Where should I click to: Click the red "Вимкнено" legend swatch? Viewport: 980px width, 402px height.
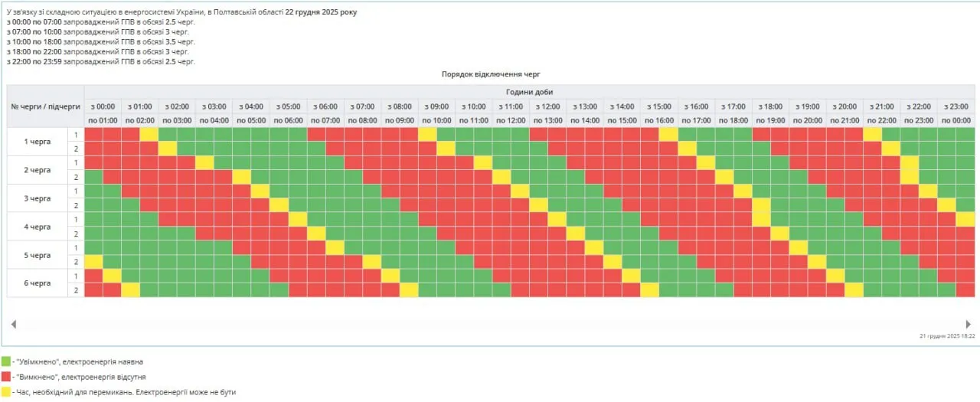[x=5, y=377]
